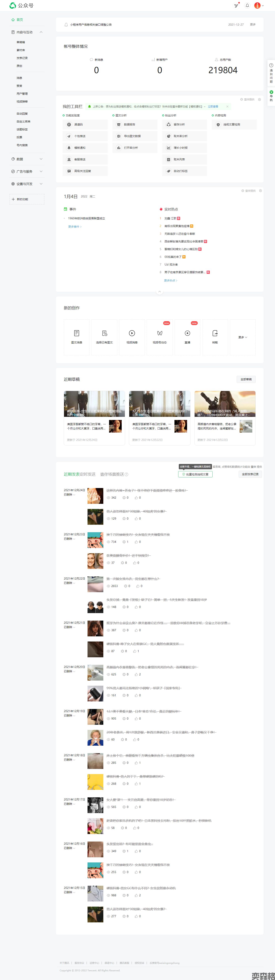This screenshot has width=275, height=980.
Task: Collapse the 内容与互动 sidebar section
Action: coord(41,32)
